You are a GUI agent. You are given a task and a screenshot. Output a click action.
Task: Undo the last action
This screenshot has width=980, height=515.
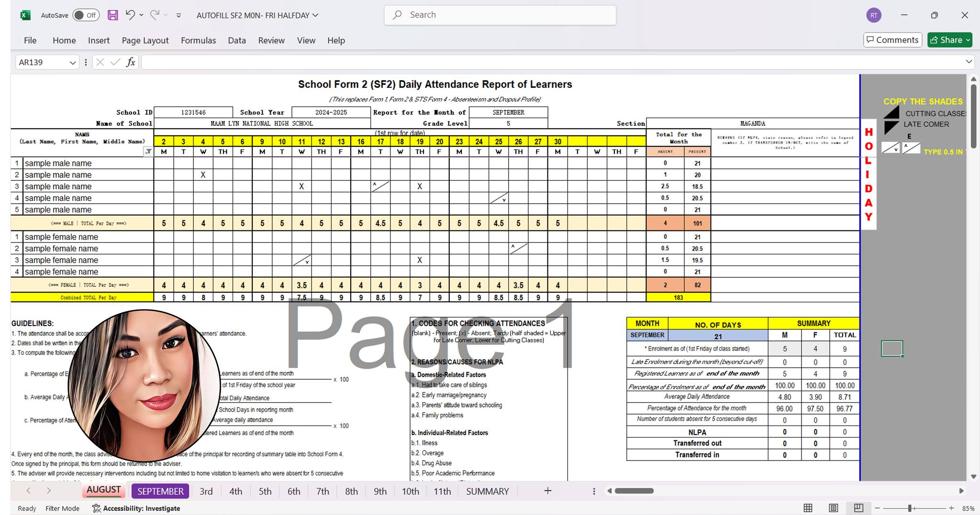point(130,15)
